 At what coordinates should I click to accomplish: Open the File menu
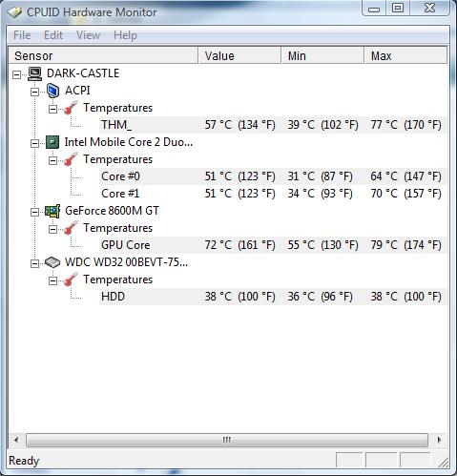click(22, 35)
